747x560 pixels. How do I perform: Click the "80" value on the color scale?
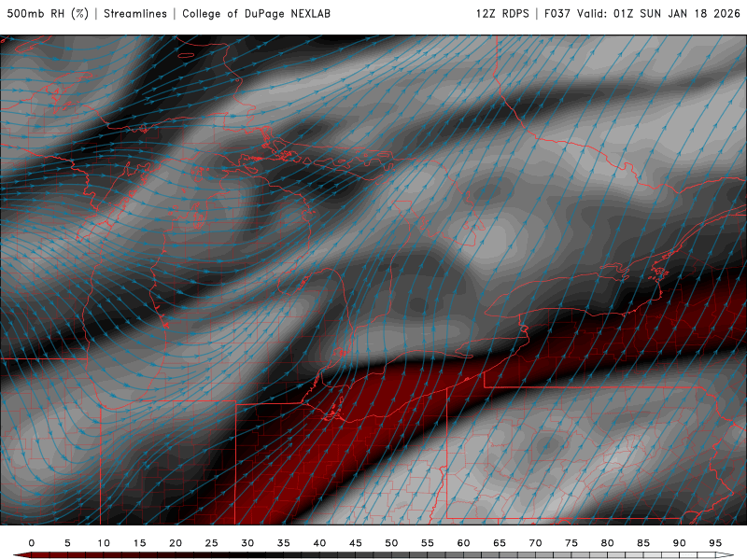click(608, 543)
